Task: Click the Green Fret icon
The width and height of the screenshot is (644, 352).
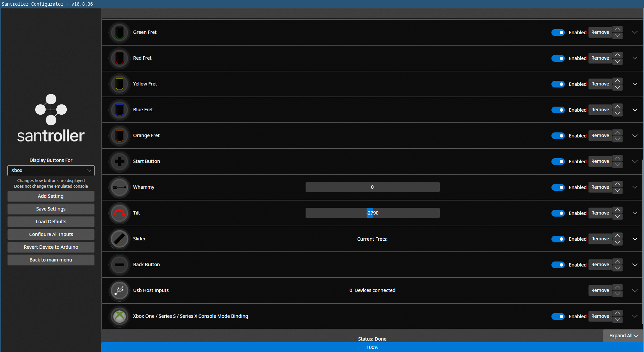Action: point(119,33)
